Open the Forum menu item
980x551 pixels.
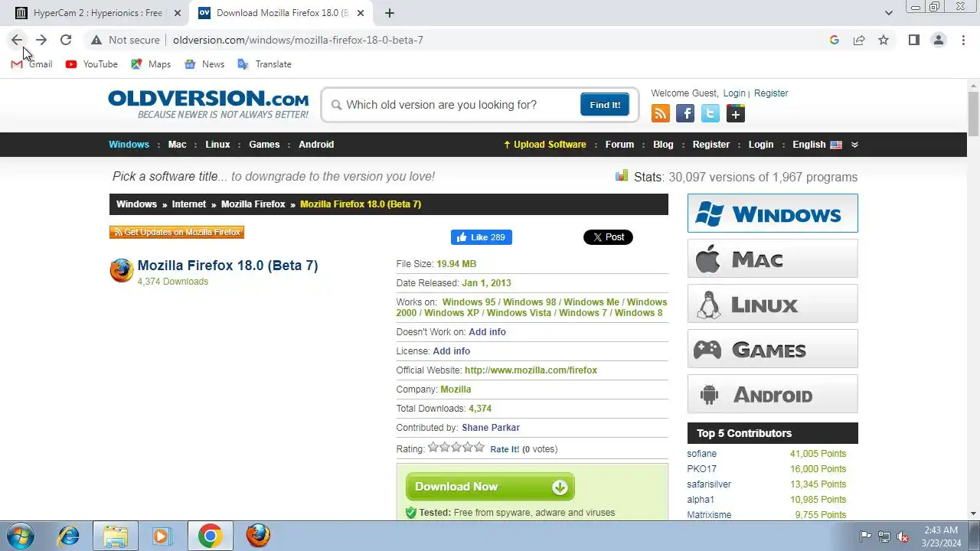619,145
